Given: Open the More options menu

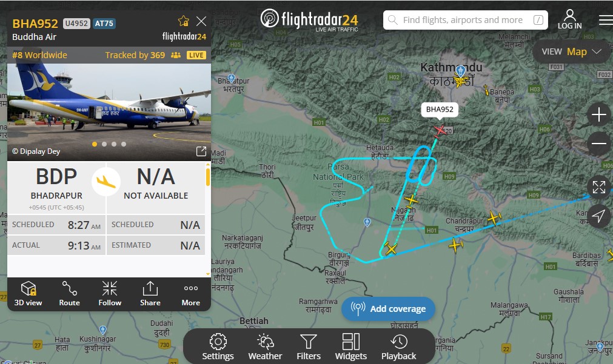Looking at the screenshot, I should (x=191, y=294).
